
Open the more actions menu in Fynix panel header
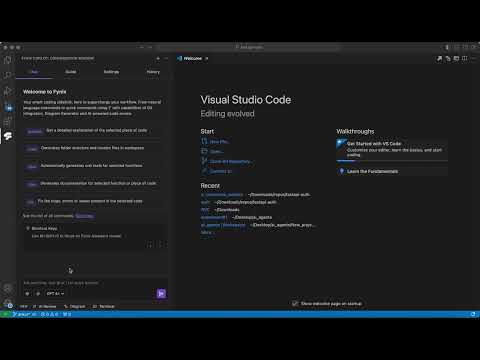166,59
